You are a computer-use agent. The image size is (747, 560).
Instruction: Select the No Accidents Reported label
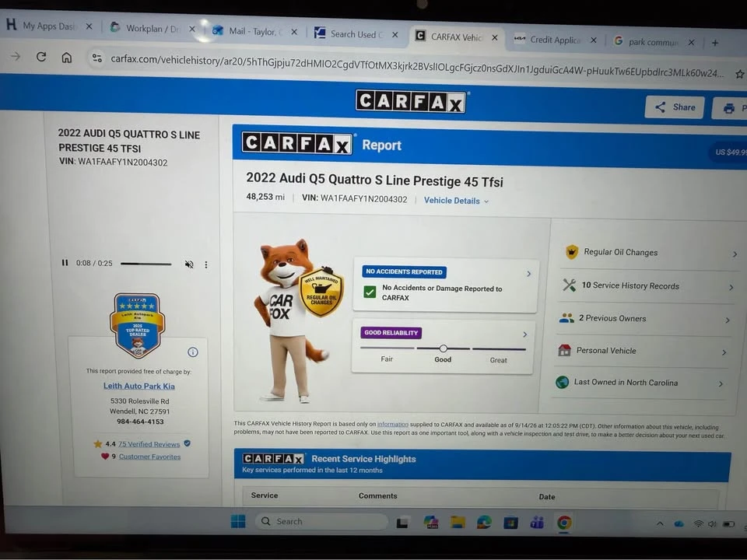tap(404, 272)
